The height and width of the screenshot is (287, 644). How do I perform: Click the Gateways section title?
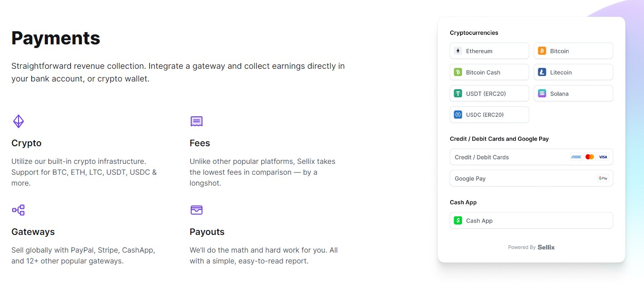click(x=33, y=232)
